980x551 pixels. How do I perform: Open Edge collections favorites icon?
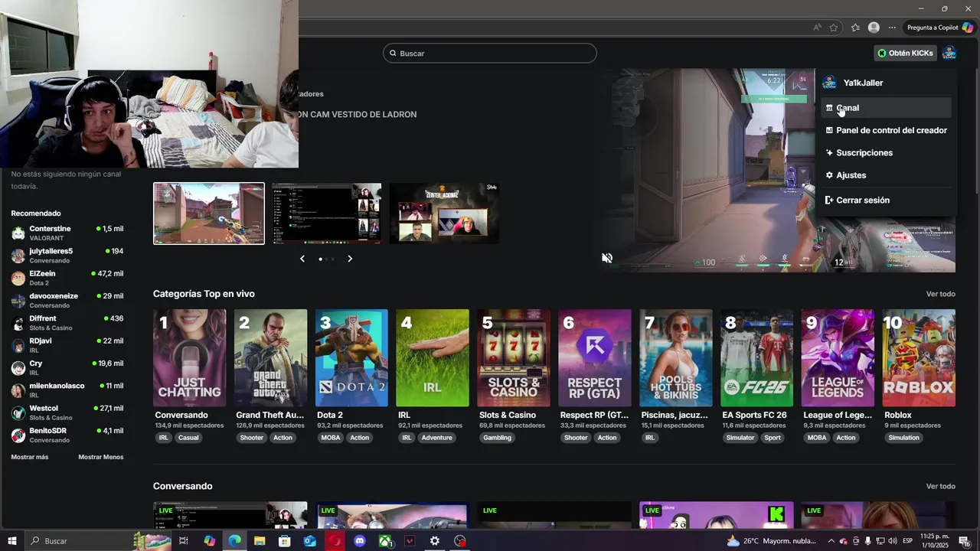[855, 28]
